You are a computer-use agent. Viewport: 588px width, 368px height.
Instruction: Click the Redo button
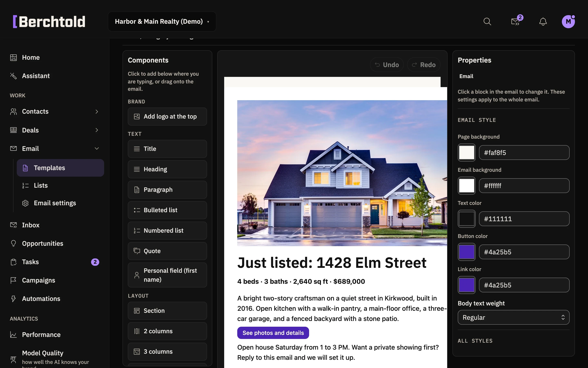(424, 65)
